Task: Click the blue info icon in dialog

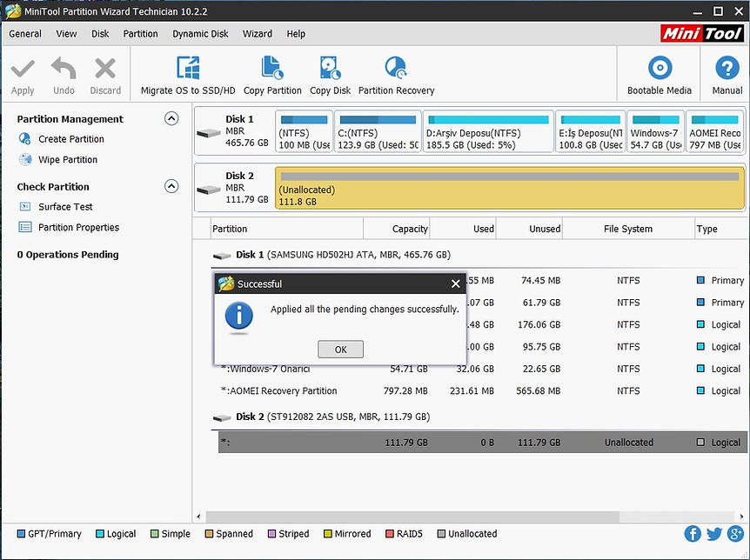Action: [x=238, y=316]
